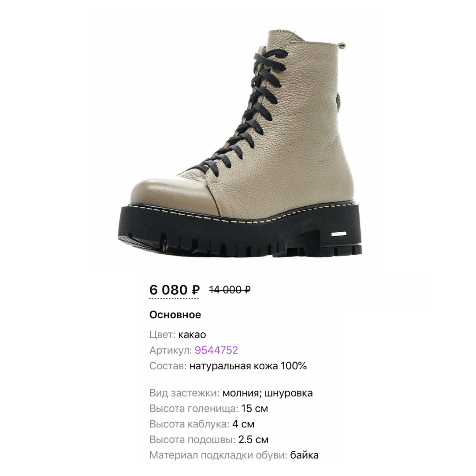Click the Высота подошвы 2.5 см row
Screen dimensions: 476x476
[209, 439]
